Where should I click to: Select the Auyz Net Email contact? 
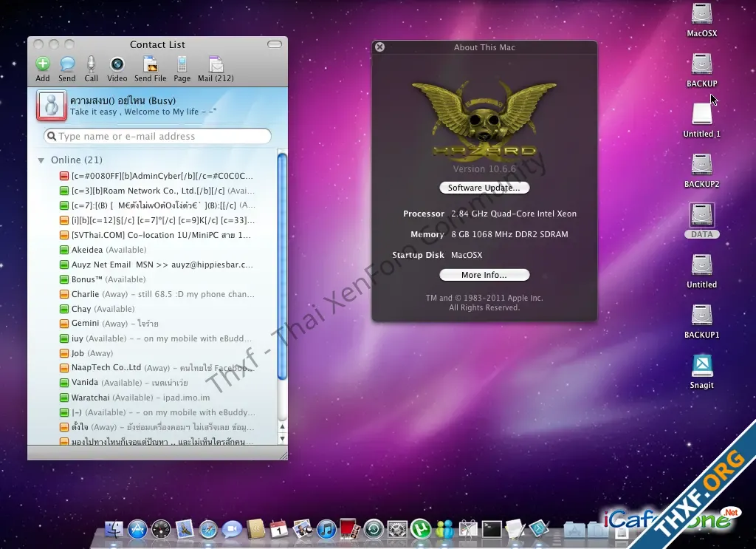tap(157, 265)
